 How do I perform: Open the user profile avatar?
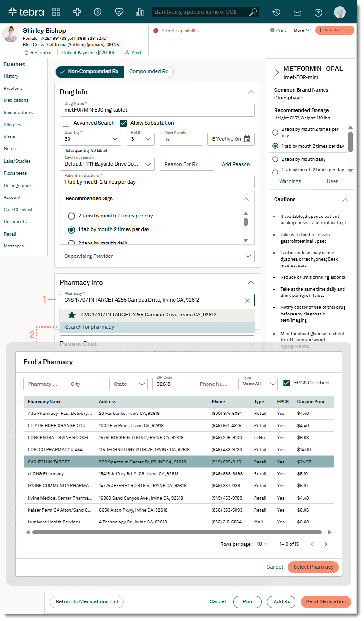coord(340,12)
